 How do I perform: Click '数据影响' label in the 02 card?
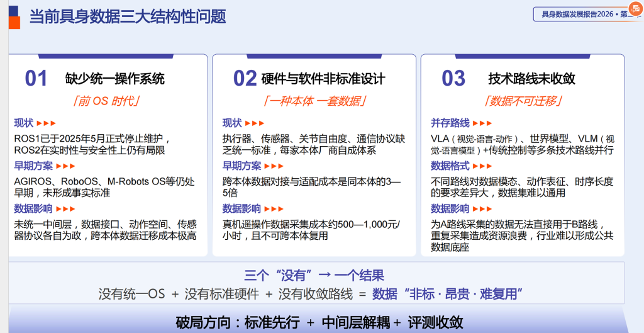pyautogui.click(x=242, y=209)
